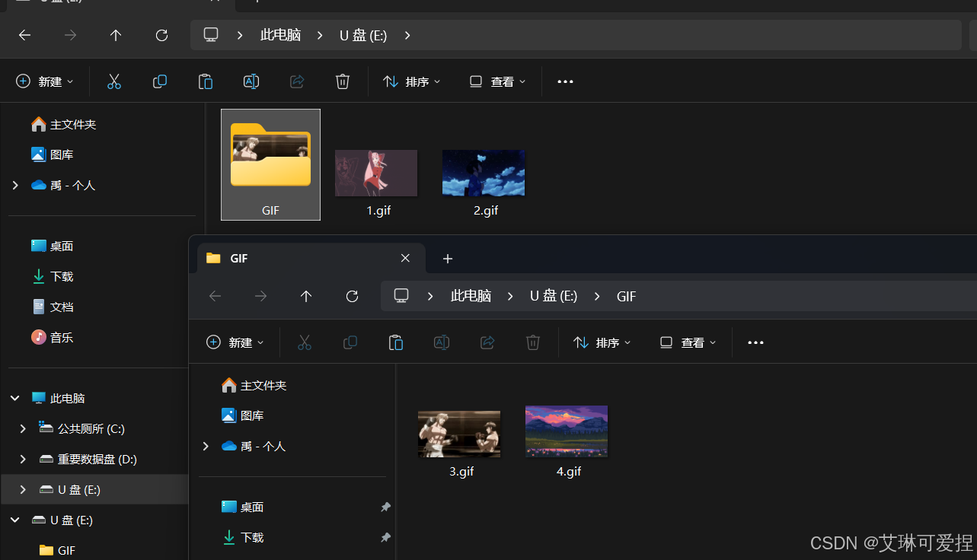Click the up-one-level arrow in GIF window
Viewport: 977px width, 560px height.
[x=305, y=296]
